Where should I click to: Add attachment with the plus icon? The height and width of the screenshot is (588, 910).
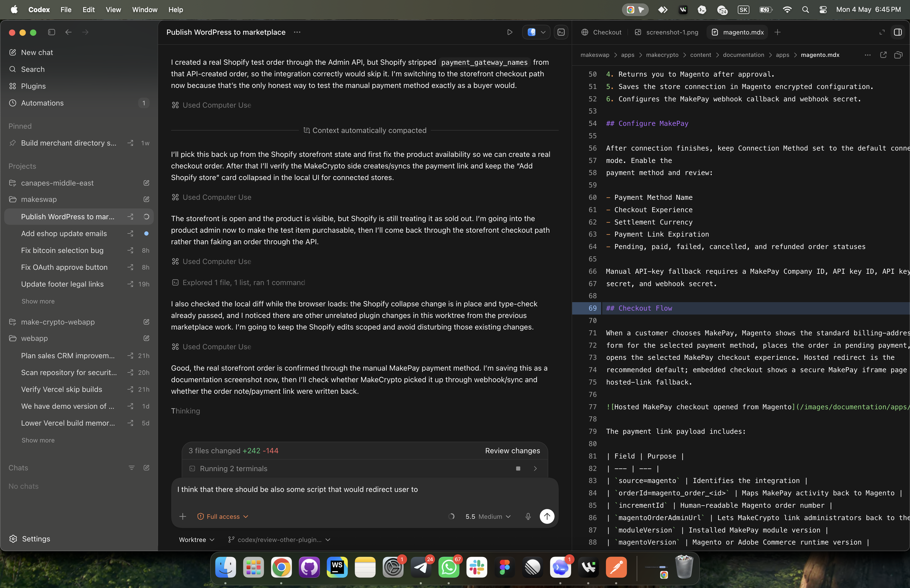182,517
